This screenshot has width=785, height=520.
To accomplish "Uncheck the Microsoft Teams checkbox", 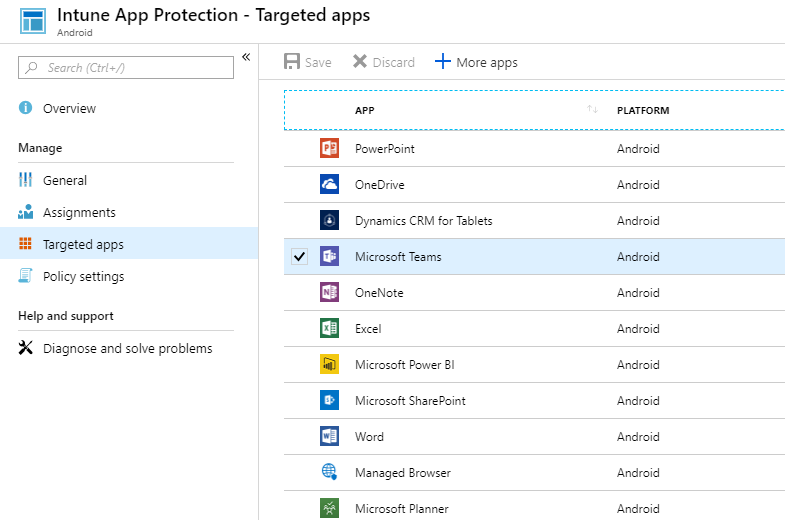I will pos(299,257).
